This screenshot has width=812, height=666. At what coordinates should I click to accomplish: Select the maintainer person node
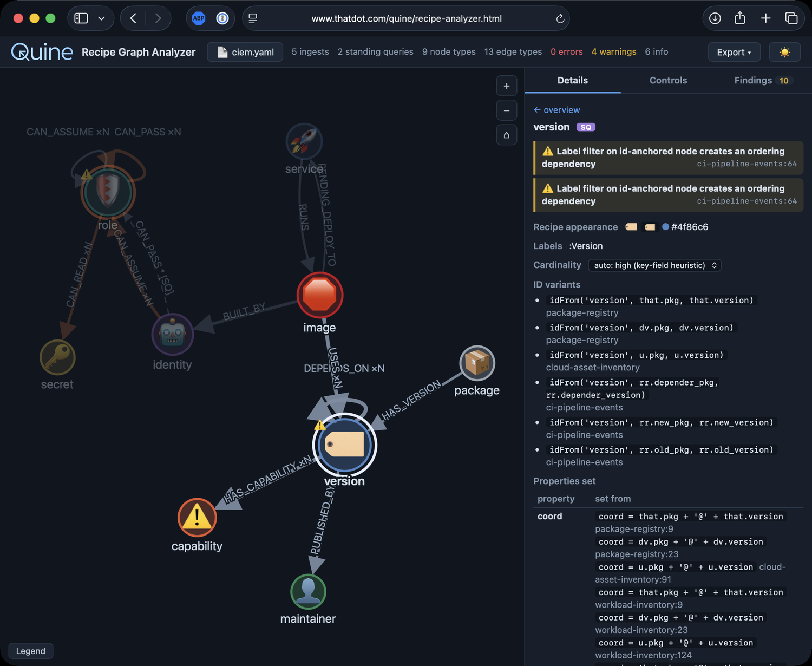(x=309, y=591)
